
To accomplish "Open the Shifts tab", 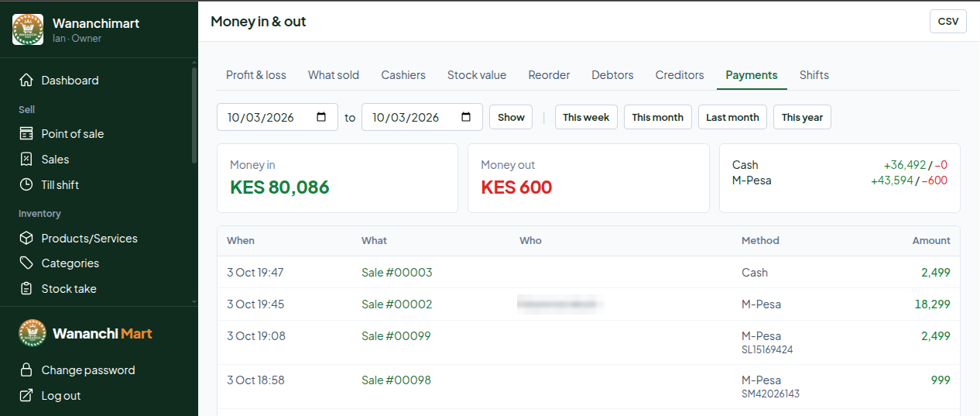I will click(814, 75).
